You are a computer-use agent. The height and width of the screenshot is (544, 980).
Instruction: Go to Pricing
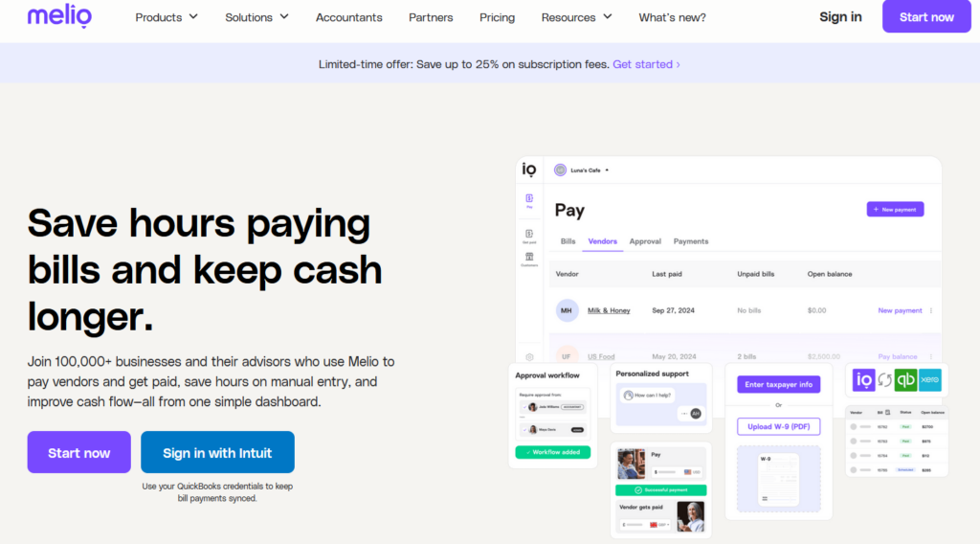pyautogui.click(x=497, y=17)
